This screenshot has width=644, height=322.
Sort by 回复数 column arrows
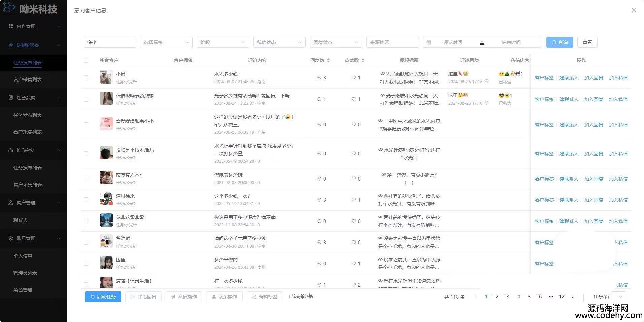pyautogui.click(x=328, y=60)
